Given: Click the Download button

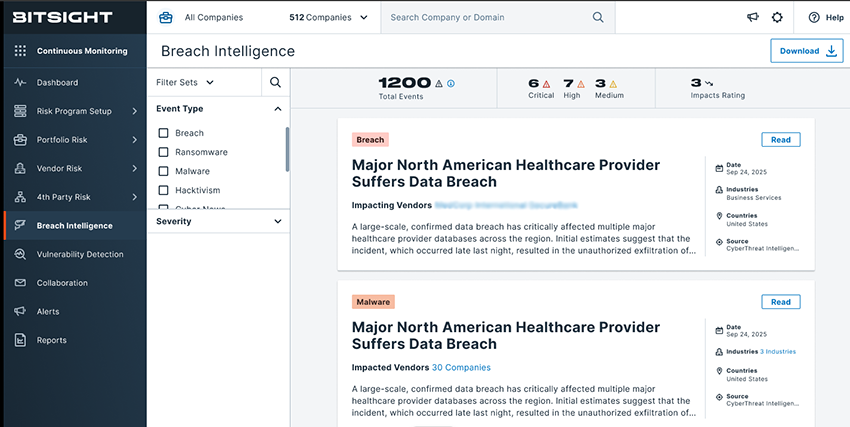Looking at the screenshot, I should tap(807, 51).
